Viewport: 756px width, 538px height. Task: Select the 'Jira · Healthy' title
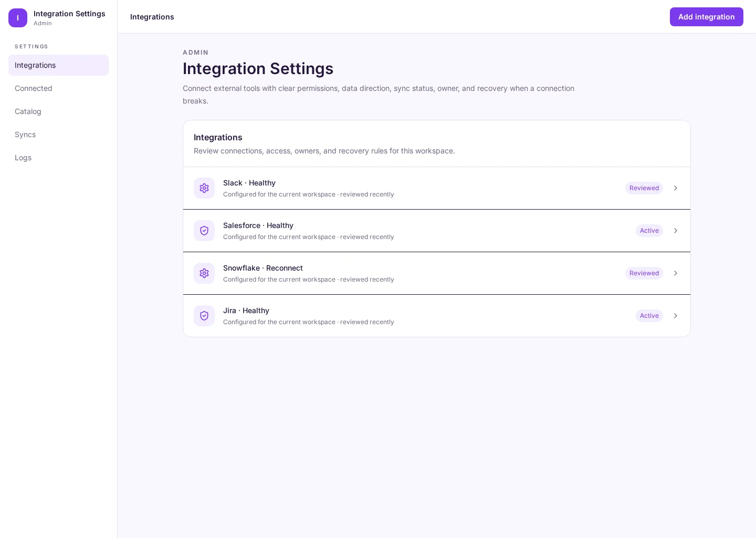246,311
